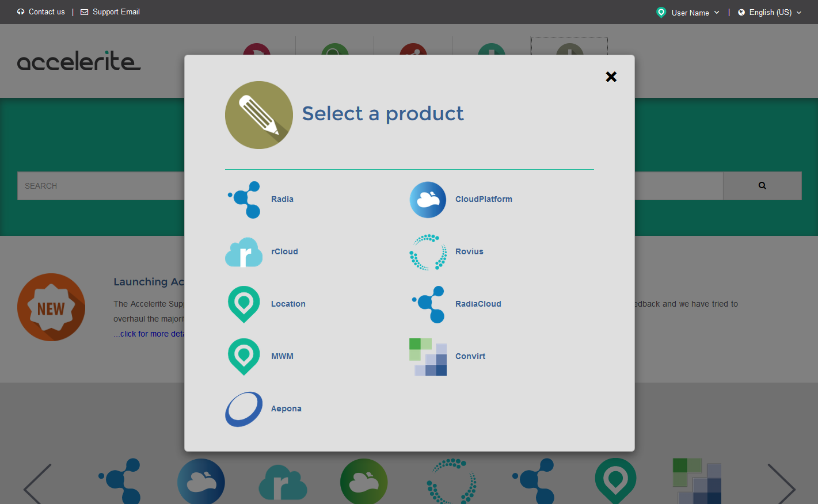
Task: Open the Contact us link
Action: coord(41,12)
